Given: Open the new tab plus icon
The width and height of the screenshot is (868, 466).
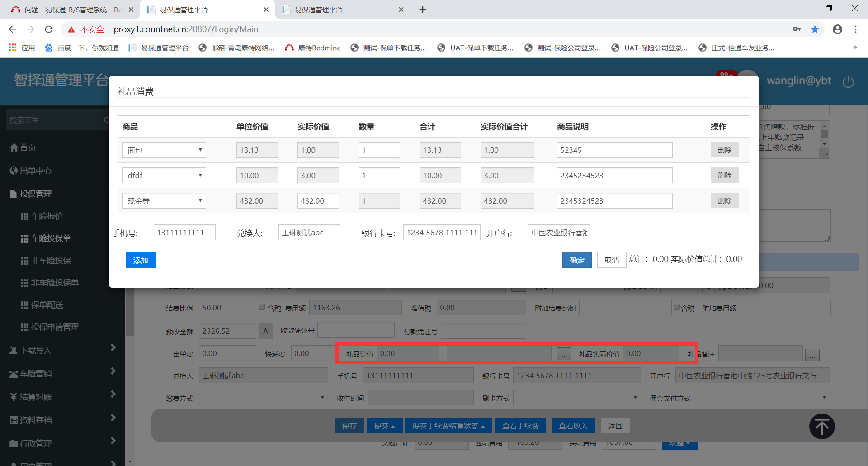Looking at the screenshot, I should point(423,10).
